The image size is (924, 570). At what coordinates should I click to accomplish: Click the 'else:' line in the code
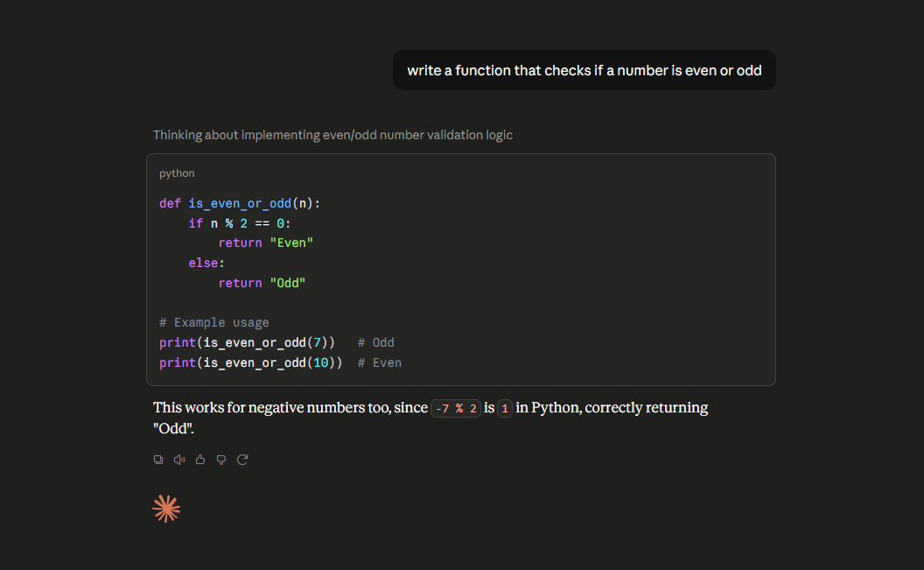(206, 263)
